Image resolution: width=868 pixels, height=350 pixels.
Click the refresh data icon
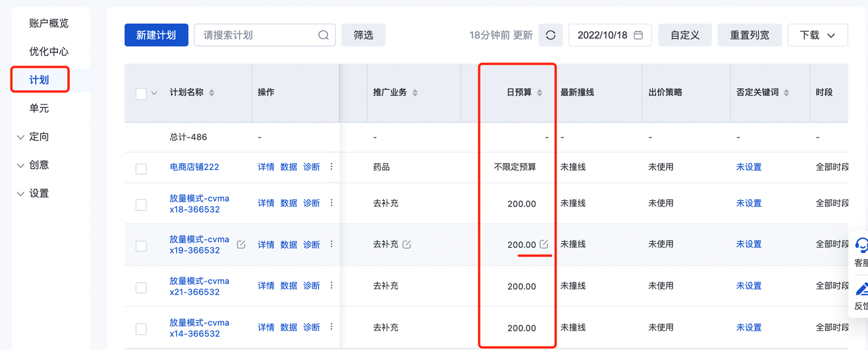tap(550, 35)
